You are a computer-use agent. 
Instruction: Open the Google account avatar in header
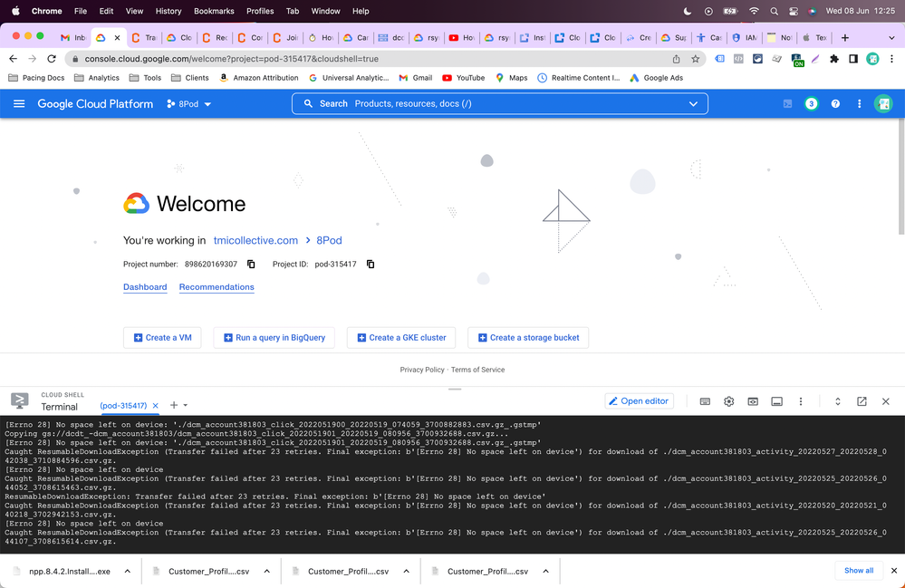pos(883,104)
